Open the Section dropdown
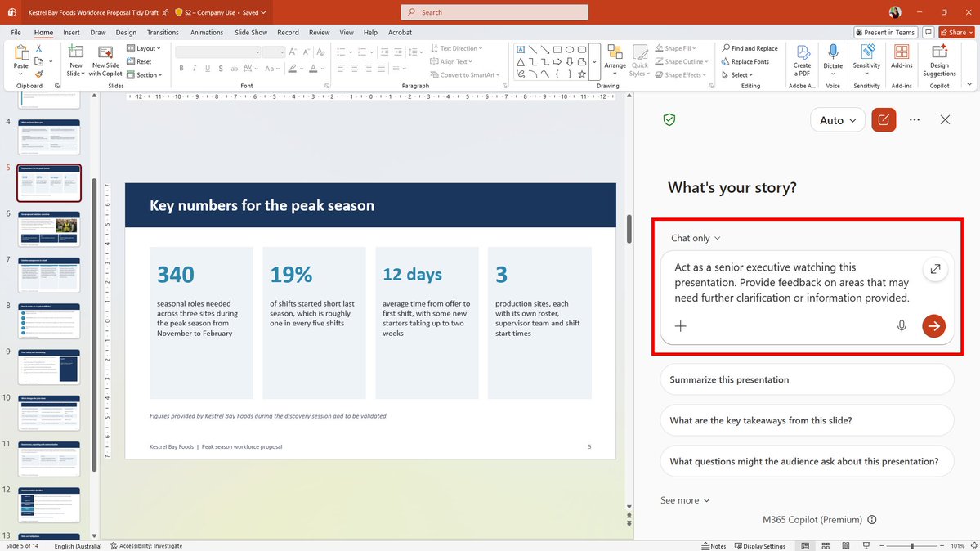This screenshot has width=980, height=551. point(145,74)
